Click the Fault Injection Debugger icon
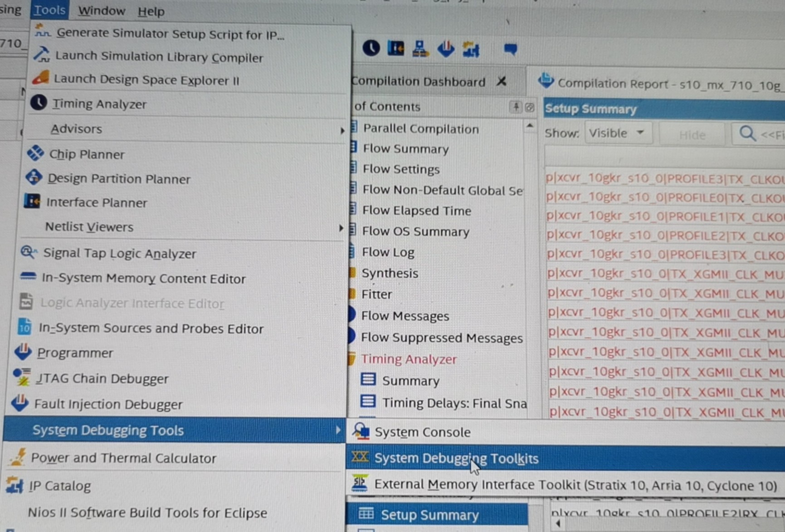Screen dimensions: 785x532 click(x=20, y=402)
